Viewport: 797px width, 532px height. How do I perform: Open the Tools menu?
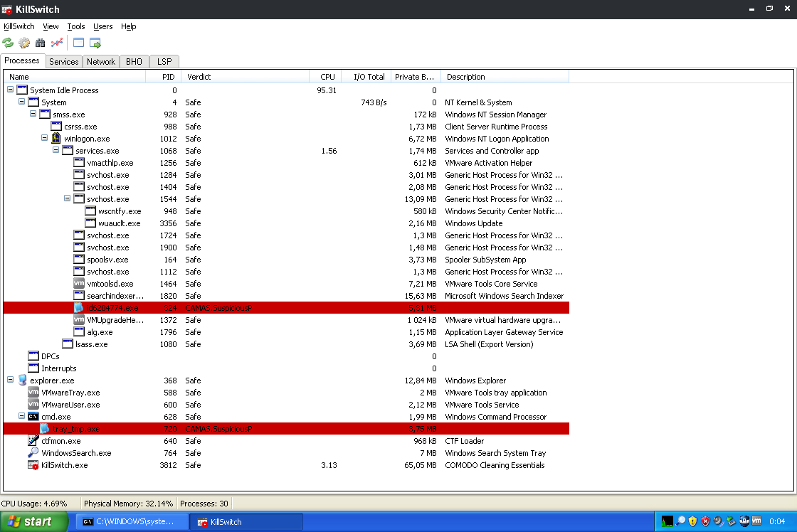75,26
